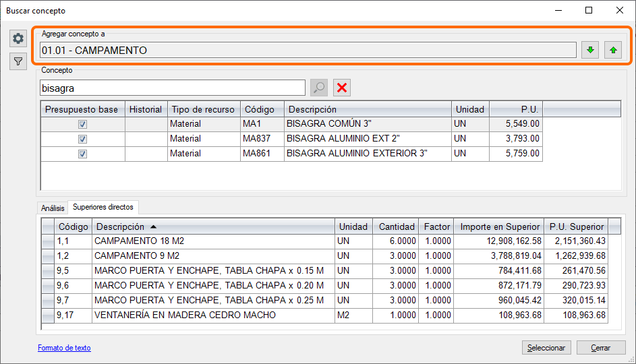The image size is (636, 364).
Task: Select row BISAGRA COMÚN 3"
Action: click(x=291, y=124)
